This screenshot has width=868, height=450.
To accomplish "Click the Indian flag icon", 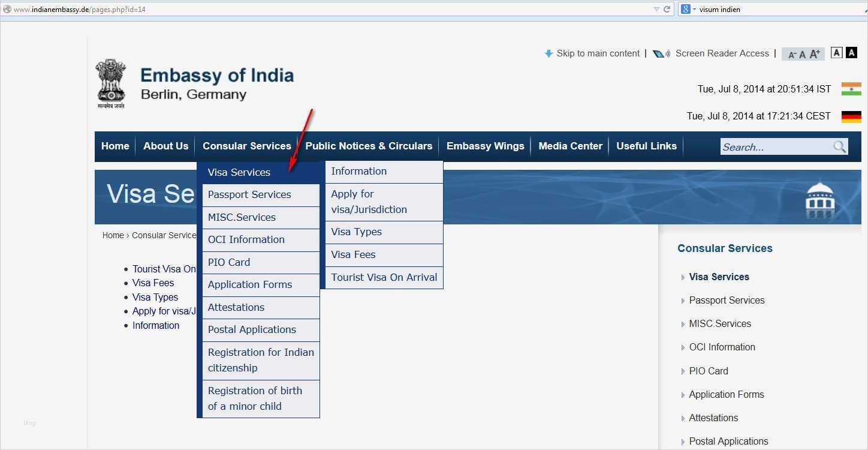I will click(851, 89).
